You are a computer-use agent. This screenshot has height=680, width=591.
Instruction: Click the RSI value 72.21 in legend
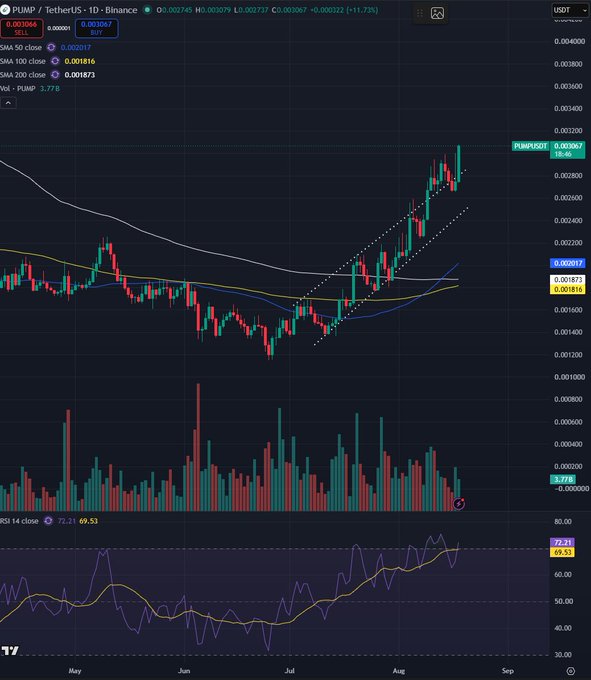[x=66, y=521]
